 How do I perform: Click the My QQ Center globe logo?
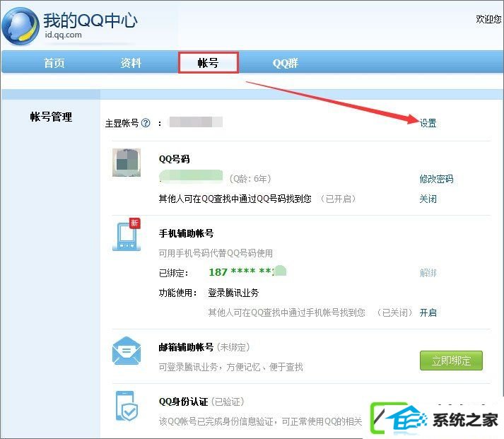[x=20, y=26]
